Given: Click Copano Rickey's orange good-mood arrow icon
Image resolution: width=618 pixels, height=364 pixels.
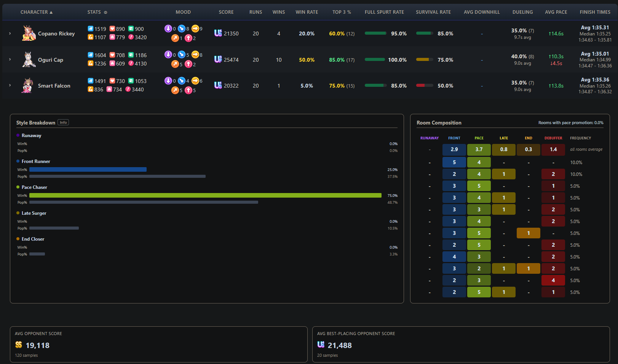Looking at the screenshot, I should [x=175, y=38].
